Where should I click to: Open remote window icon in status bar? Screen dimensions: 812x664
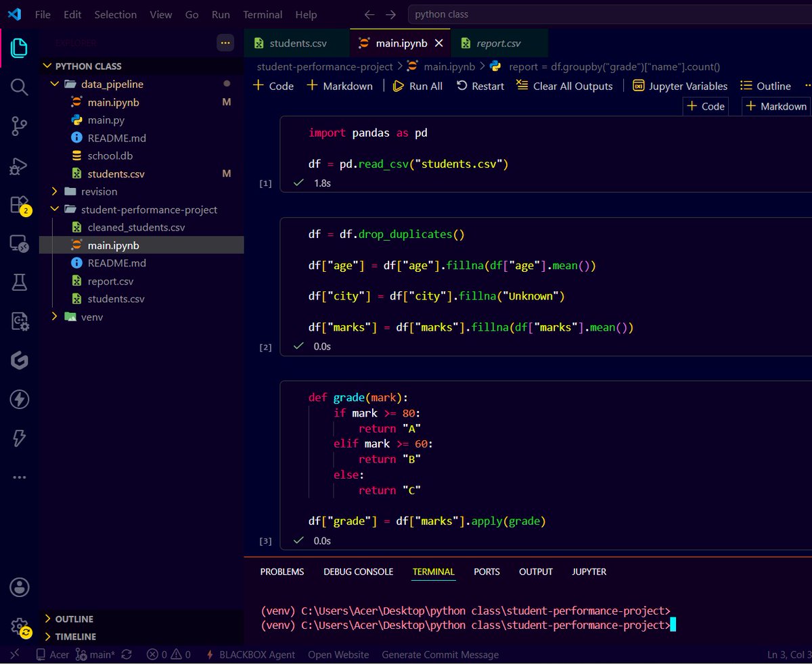tap(15, 654)
